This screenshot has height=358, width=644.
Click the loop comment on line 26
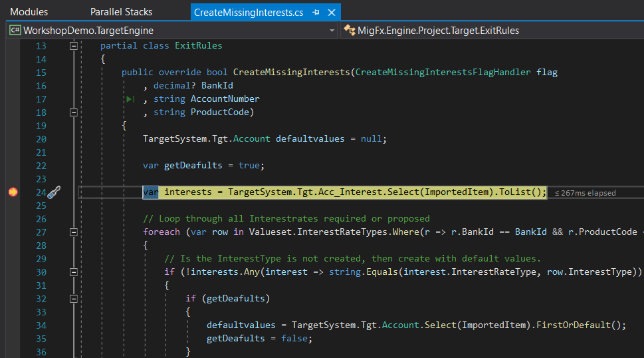click(286, 219)
